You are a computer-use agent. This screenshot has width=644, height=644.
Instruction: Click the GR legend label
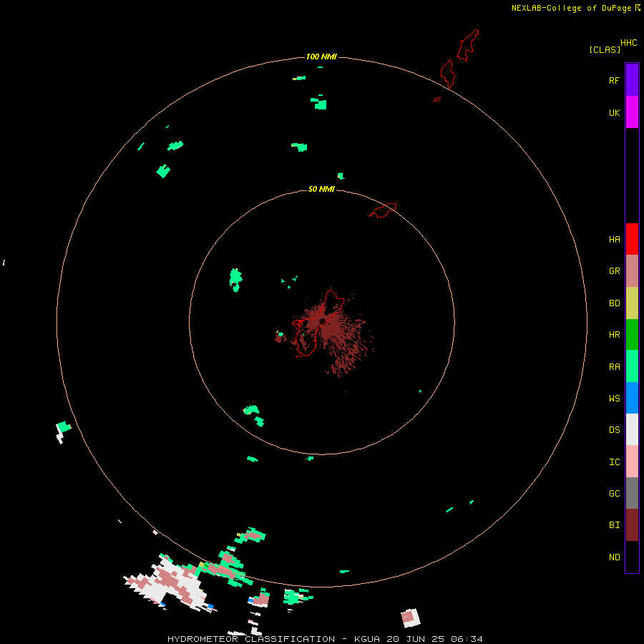tap(614, 271)
